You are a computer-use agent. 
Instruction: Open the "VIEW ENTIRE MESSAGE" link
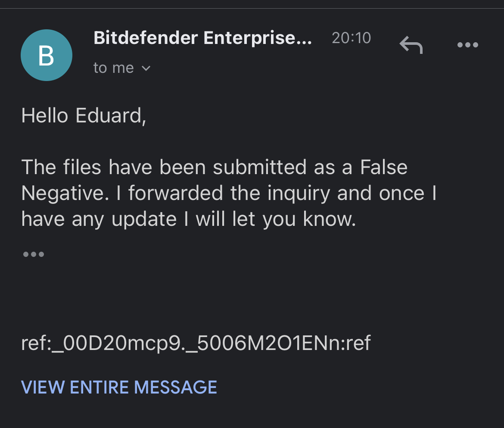click(x=119, y=387)
